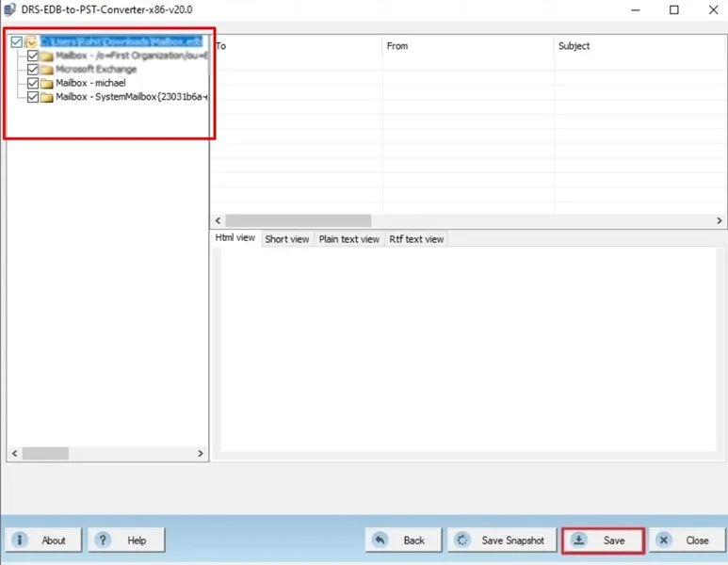This screenshot has width=728, height=565.
Task: Click the back arrow icon
Action: (380, 540)
